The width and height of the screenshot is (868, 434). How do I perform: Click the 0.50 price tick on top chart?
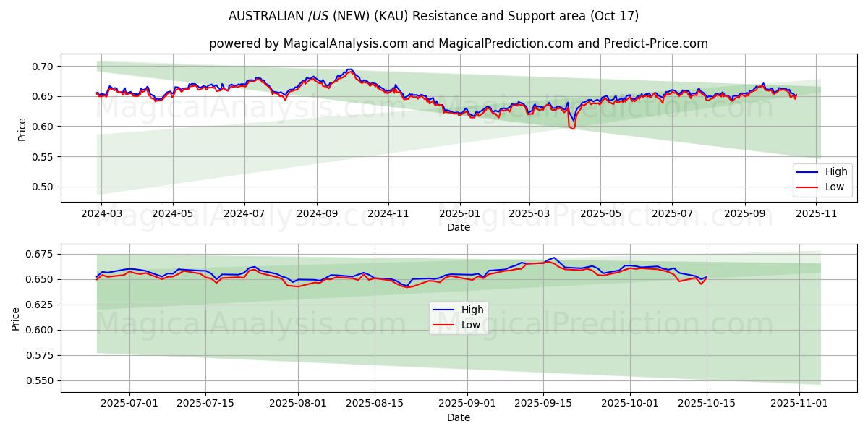tap(43, 187)
